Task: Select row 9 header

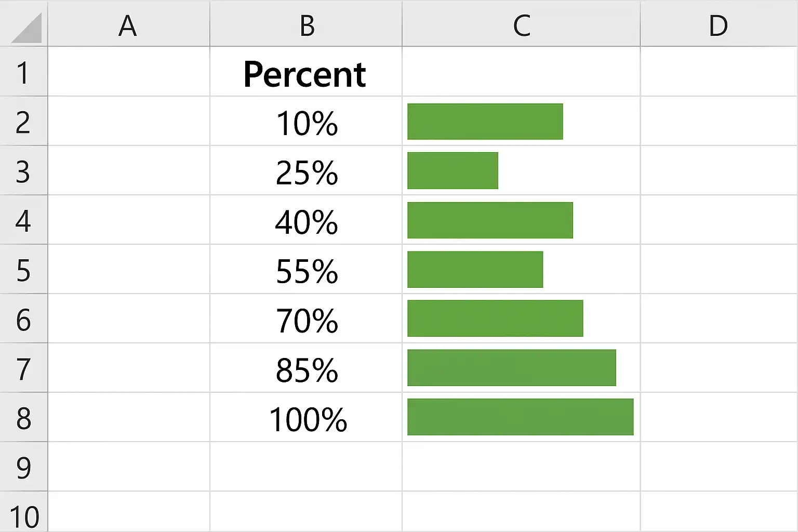Action: [23, 467]
